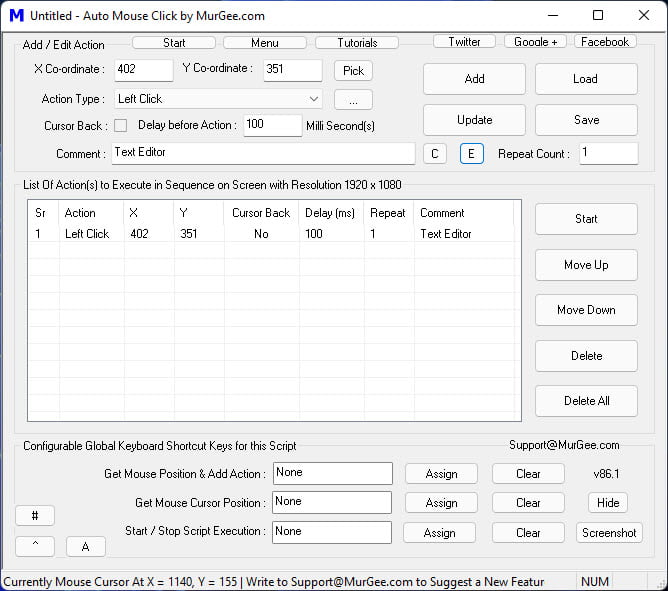
Task: Click the Move Down button
Action: coord(586,310)
